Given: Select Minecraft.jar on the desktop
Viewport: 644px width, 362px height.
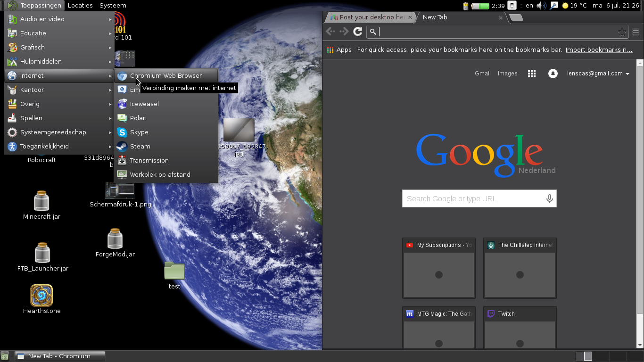Looking at the screenshot, I should coord(41,202).
